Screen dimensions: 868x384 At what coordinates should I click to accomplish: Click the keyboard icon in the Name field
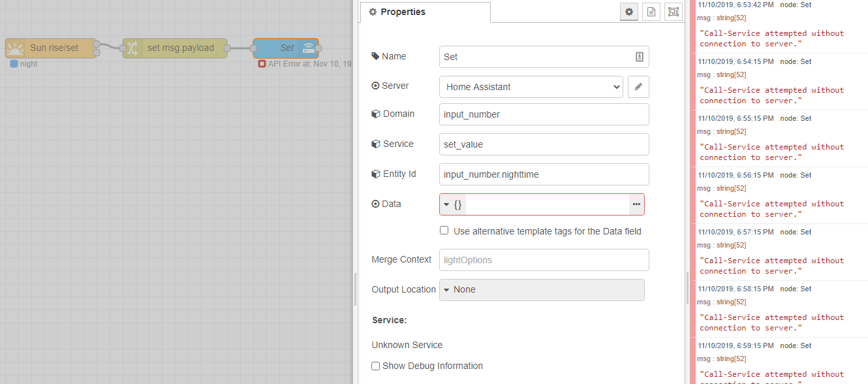(x=638, y=57)
